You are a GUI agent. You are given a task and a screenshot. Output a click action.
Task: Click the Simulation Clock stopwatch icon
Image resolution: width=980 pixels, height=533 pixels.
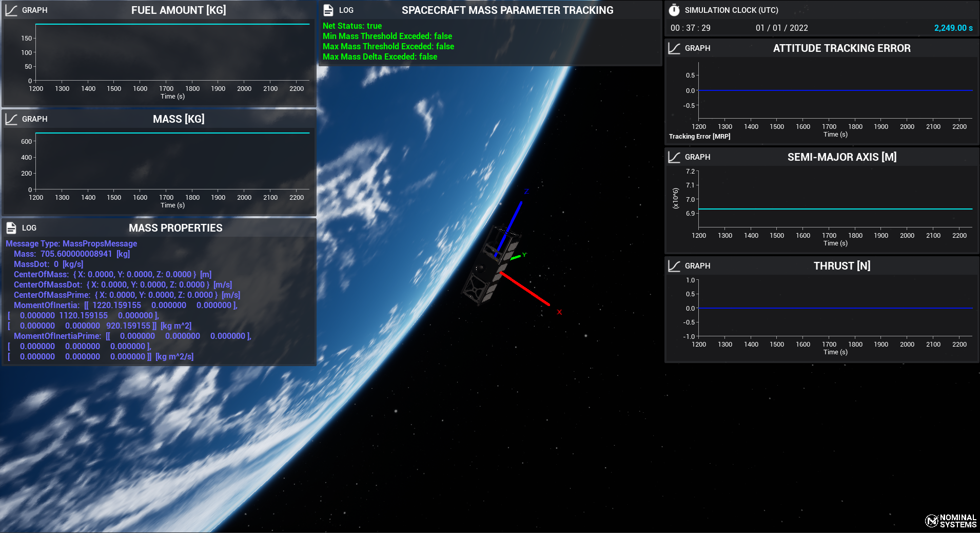[674, 10]
